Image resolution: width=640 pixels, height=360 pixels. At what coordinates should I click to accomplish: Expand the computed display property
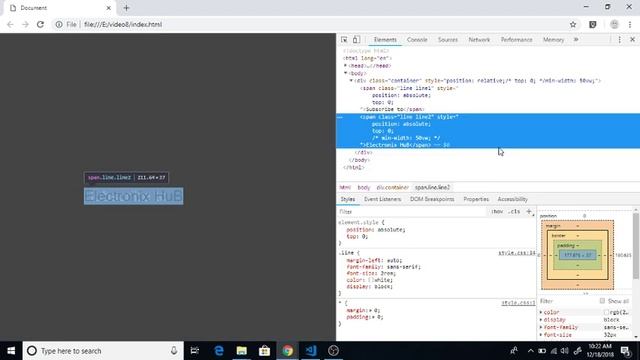tap(541, 320)
